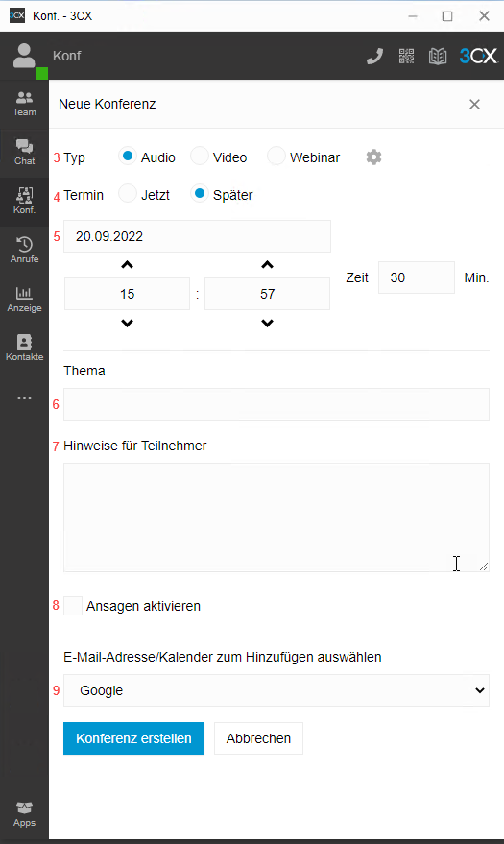Open Anrufe call history
504x844 pixels.
pyautogui.click(x=24, y=251)
